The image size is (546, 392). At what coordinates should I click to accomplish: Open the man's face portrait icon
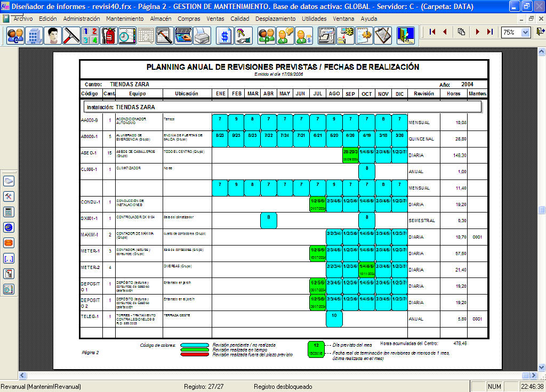coord(53,36)
